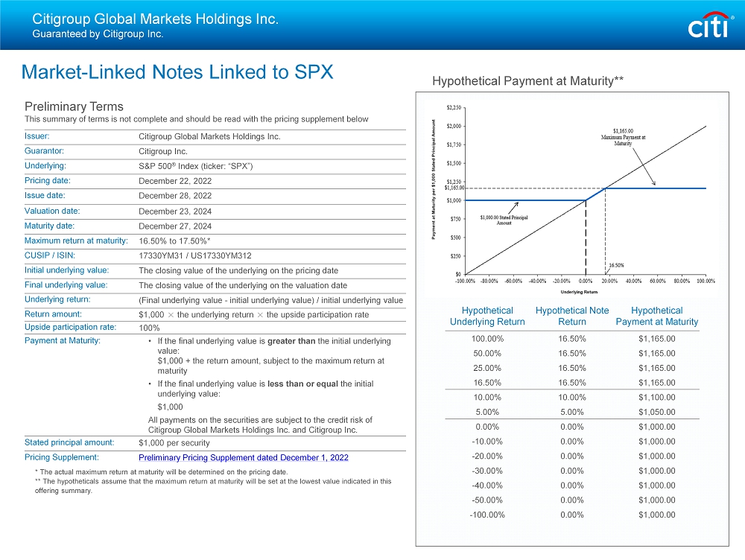
Task: Select the $1,100.00 payment cell in table
Action: [656, 398]
